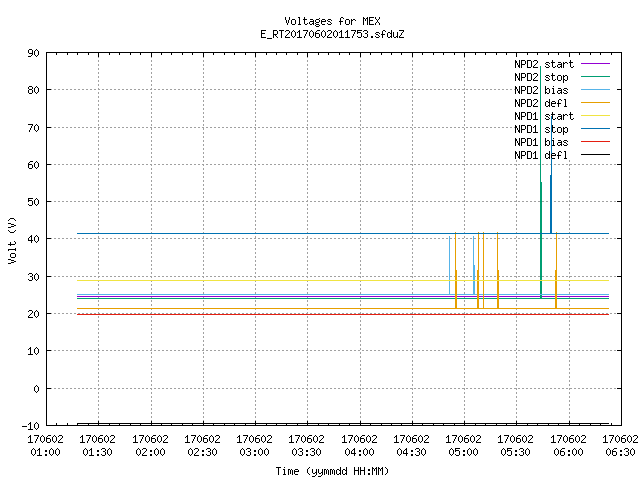This screenshot has width=640, height=480.
Task: Click the x-axis tick label 05:00
Action: coord(463,452)
